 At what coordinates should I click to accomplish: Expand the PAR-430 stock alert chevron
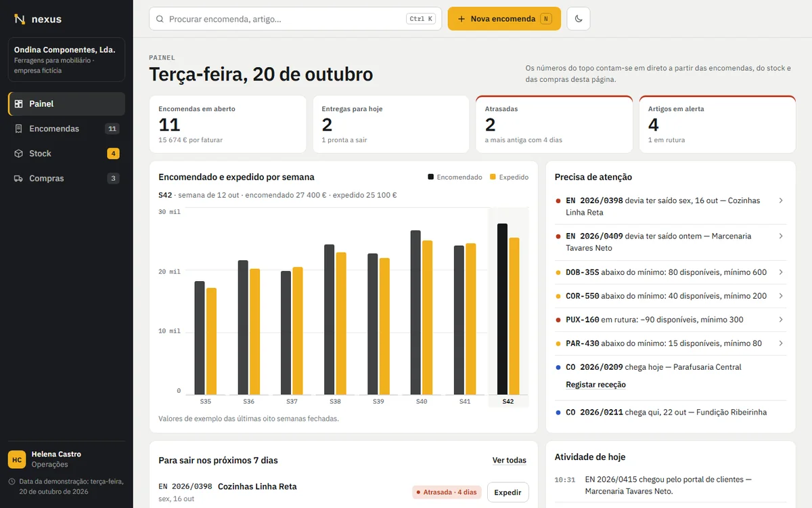[x=781, y=343]
